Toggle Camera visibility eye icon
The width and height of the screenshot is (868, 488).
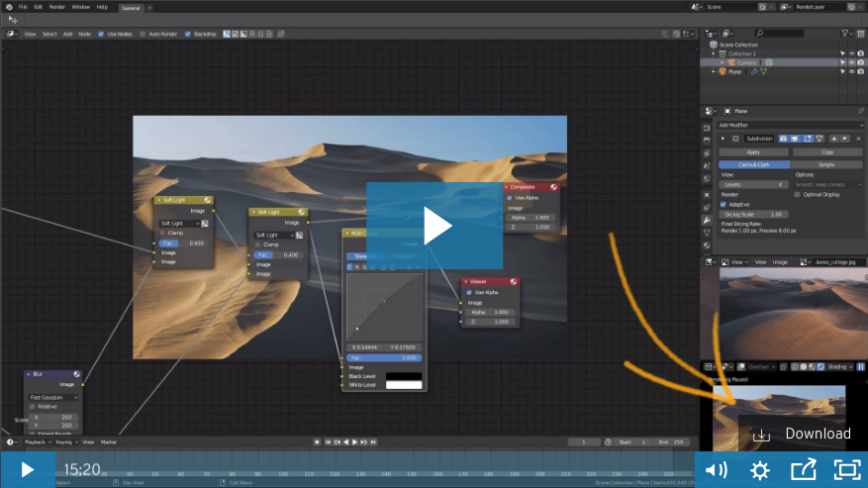click(852, 62)
